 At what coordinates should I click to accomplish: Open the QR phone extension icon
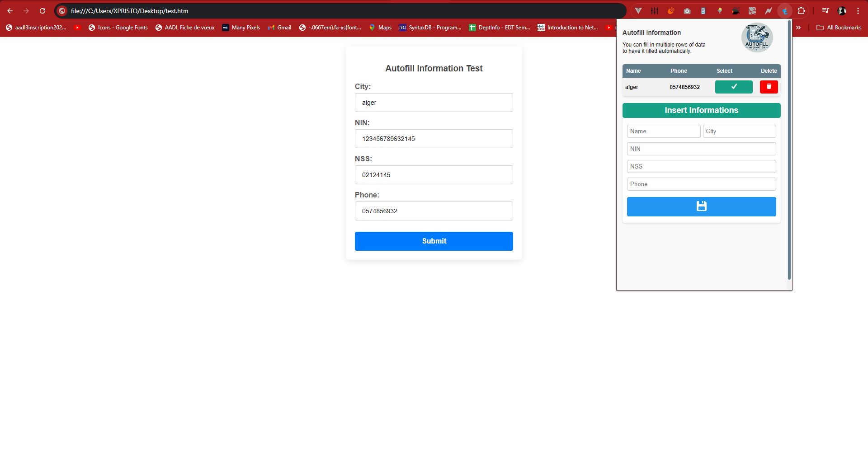(703, 11)
